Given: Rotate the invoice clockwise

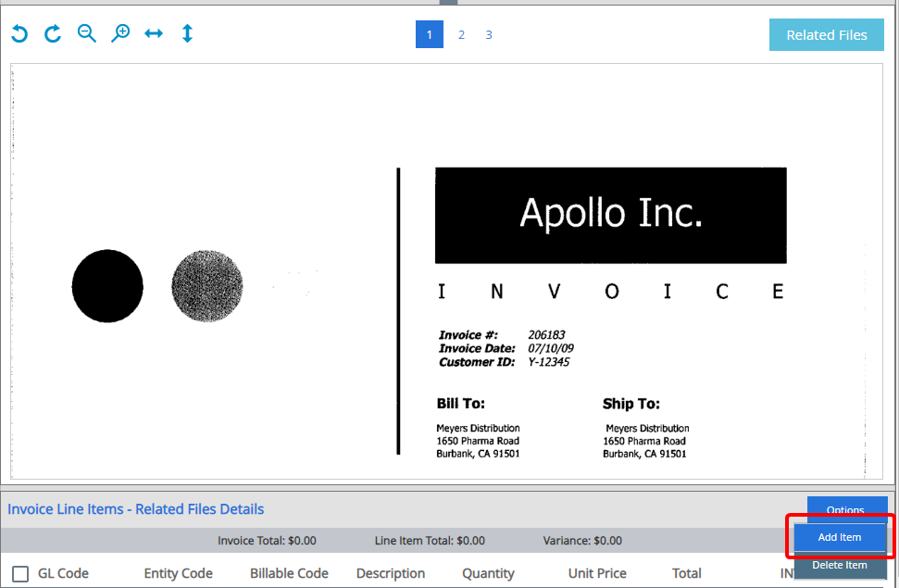Looking at the screenshot, I should [53, 34].
